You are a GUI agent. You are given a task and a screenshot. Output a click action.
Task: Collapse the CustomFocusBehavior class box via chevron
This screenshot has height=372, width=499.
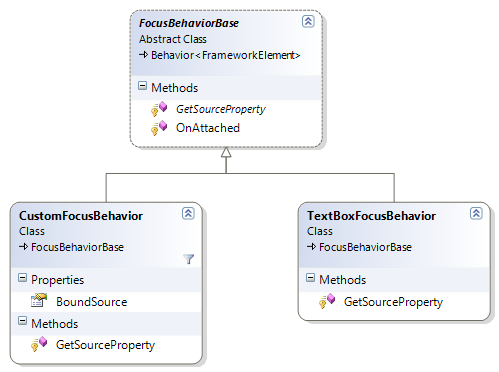(188, 213)
